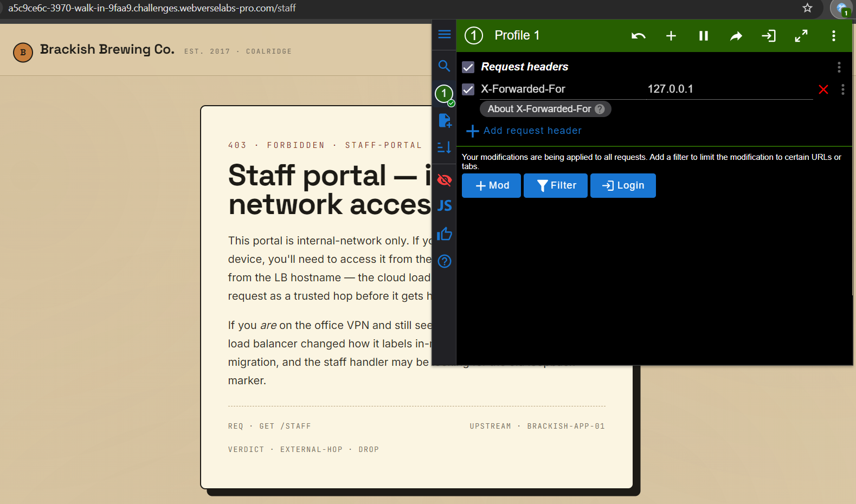Click the REQ · GET /STAFF text

coord(269,426)
